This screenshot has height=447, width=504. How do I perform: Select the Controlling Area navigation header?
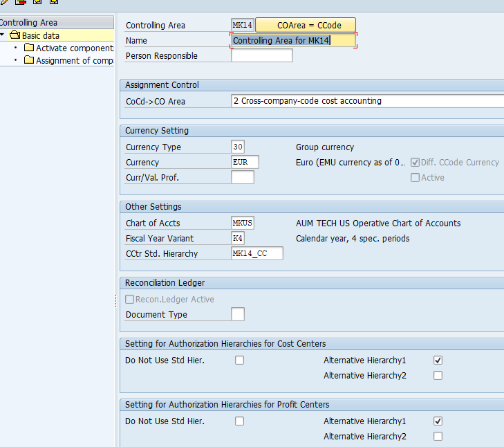pos(29,23)
